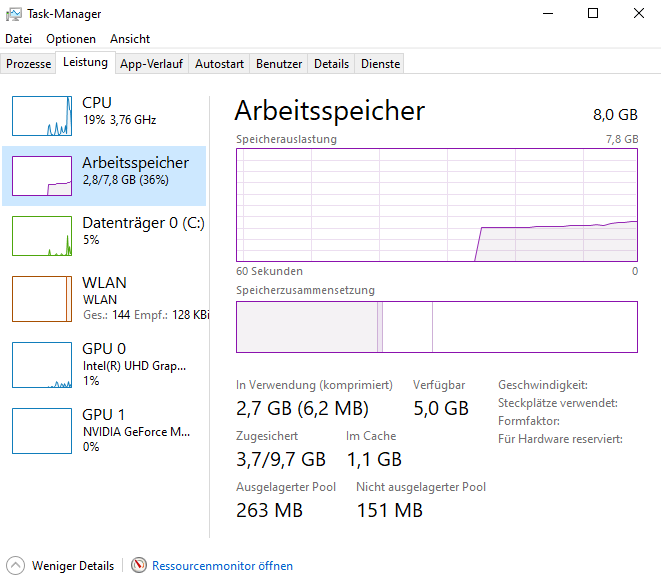The height and width of the screenshot is (588, 661).
Task: Open the Optionen menu
Action: click(x=71, y=39)
